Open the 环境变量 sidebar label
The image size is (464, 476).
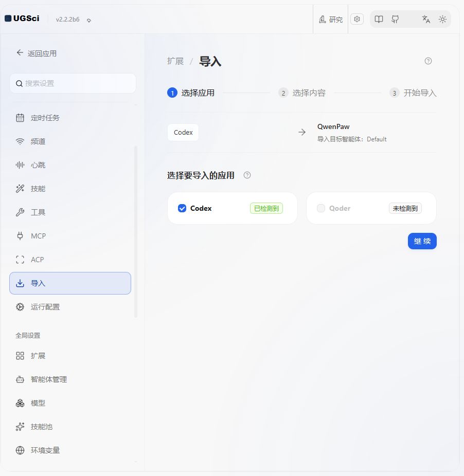45,450
